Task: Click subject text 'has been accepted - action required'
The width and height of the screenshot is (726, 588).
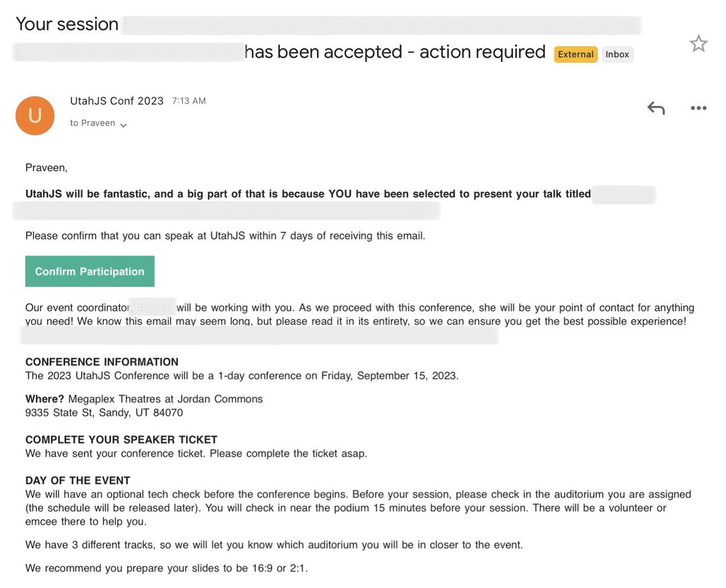Action: coord(394,52)
